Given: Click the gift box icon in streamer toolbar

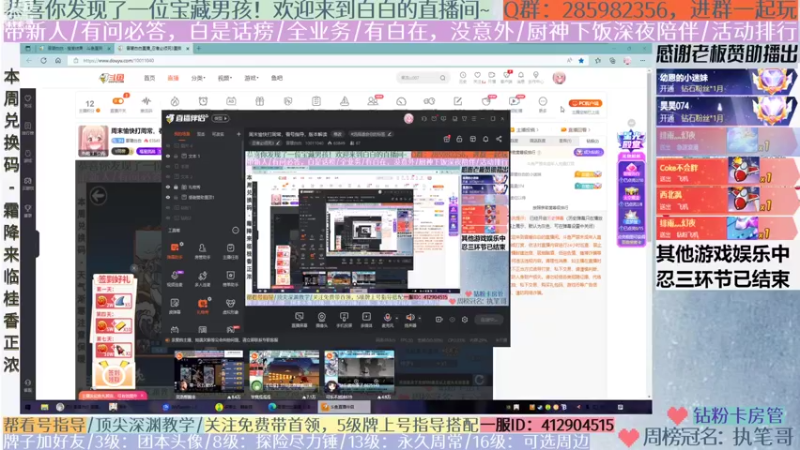Looking at the screenshot, I should tap(260, 101).
